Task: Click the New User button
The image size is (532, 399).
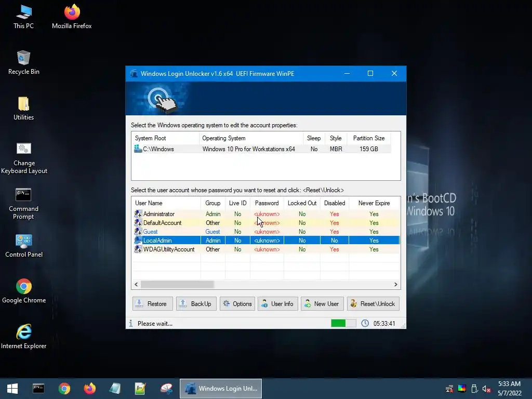Action: click(x=322, y=303)
